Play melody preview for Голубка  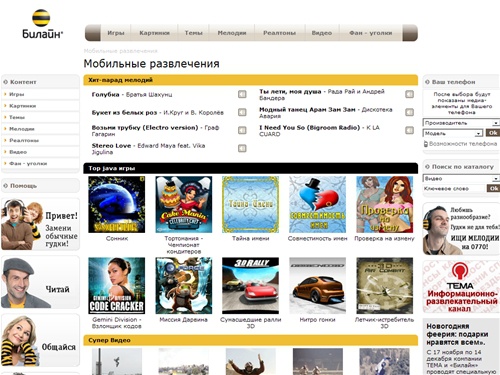click(x=242, y=94)
